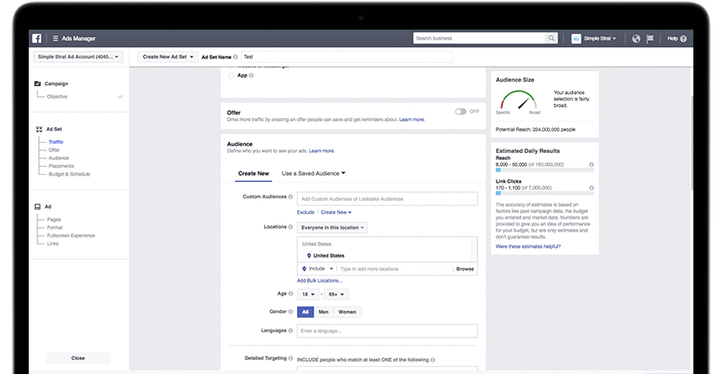Open the Simple Strat Ad Account dropdown
The width and height of the screenshot is (723, 374).
click(x=78, y=57)
